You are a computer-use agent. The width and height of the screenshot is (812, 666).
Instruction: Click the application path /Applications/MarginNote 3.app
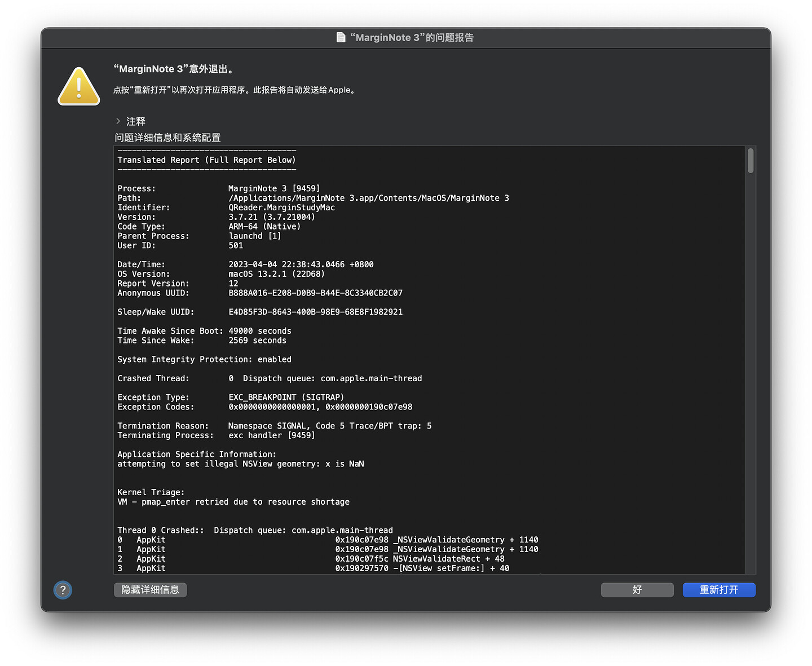(x=369, y=198)
